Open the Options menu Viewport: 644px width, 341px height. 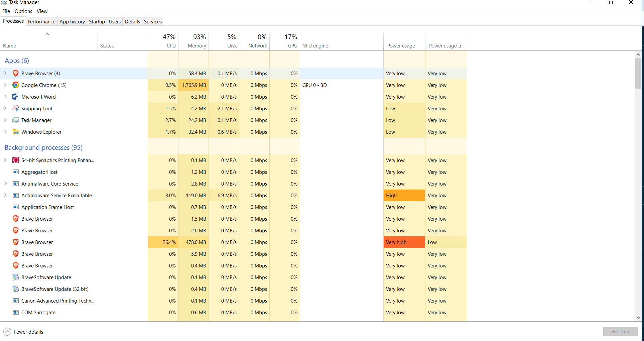point(23,11)
